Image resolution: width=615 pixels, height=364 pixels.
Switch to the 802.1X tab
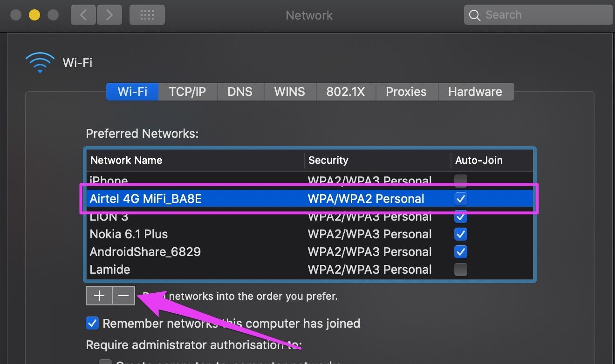(x=345, y=92)
